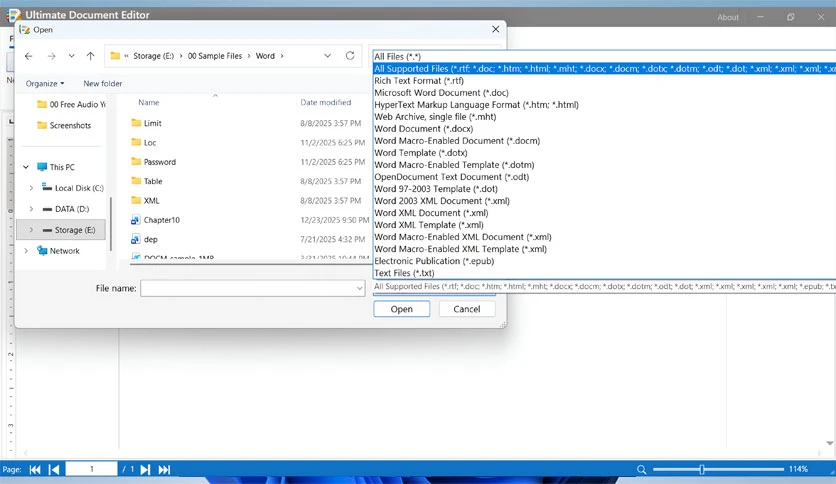836x484 pixels.
Task: Open the Organize menu
Action: pos(45,84)
